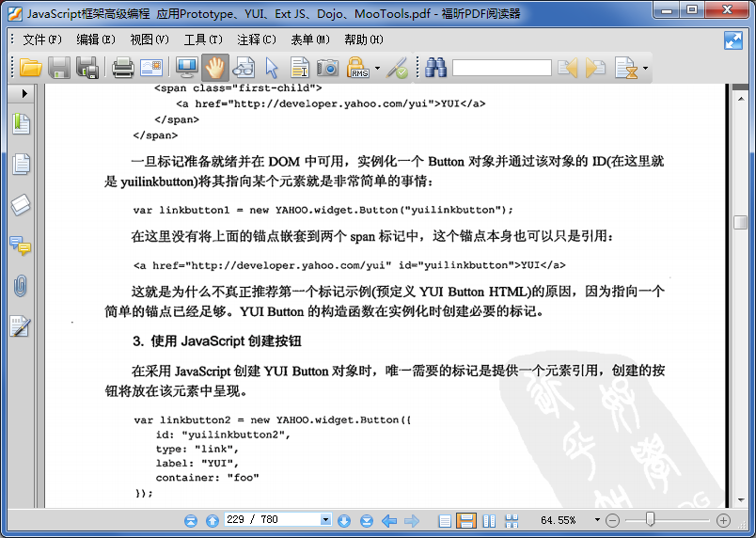Click the blue full-screen arrows icon

(733, 40)
